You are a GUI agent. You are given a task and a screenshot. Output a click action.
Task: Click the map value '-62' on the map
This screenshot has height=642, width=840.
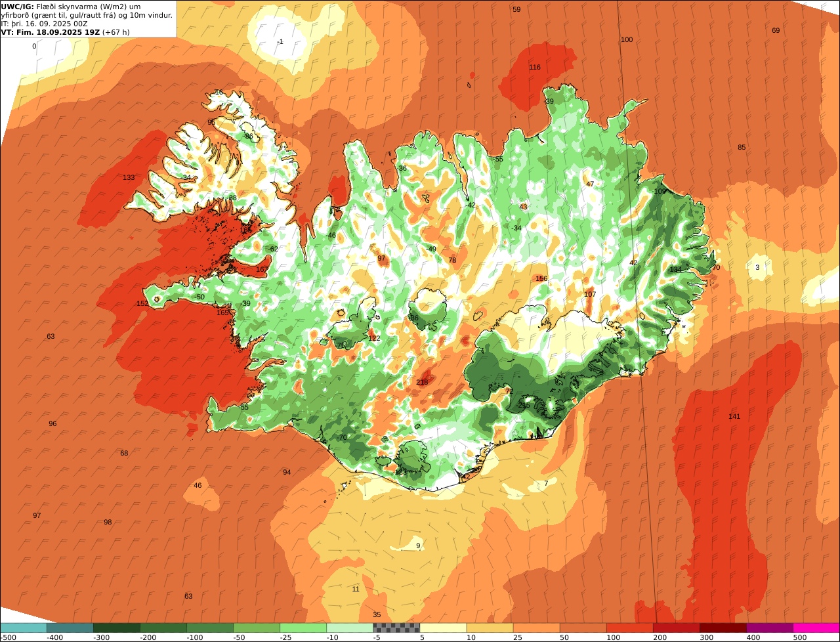[x=272, y=249]
